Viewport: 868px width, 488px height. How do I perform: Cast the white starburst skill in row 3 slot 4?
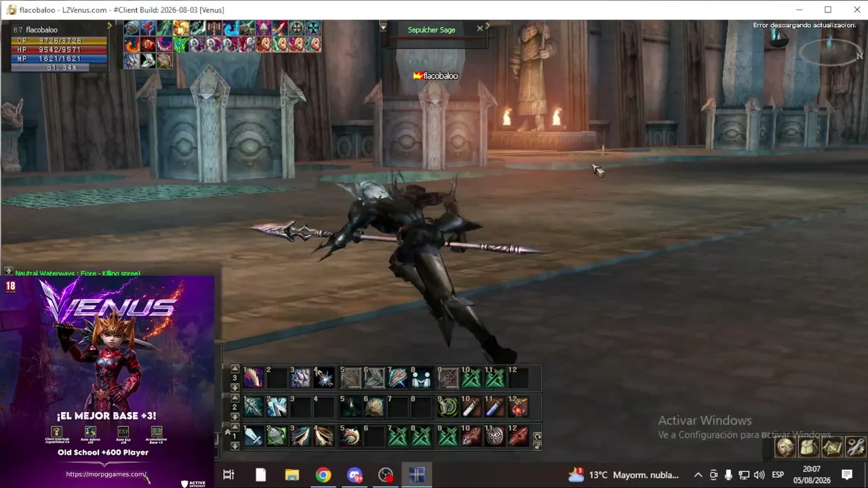[324, 378]
